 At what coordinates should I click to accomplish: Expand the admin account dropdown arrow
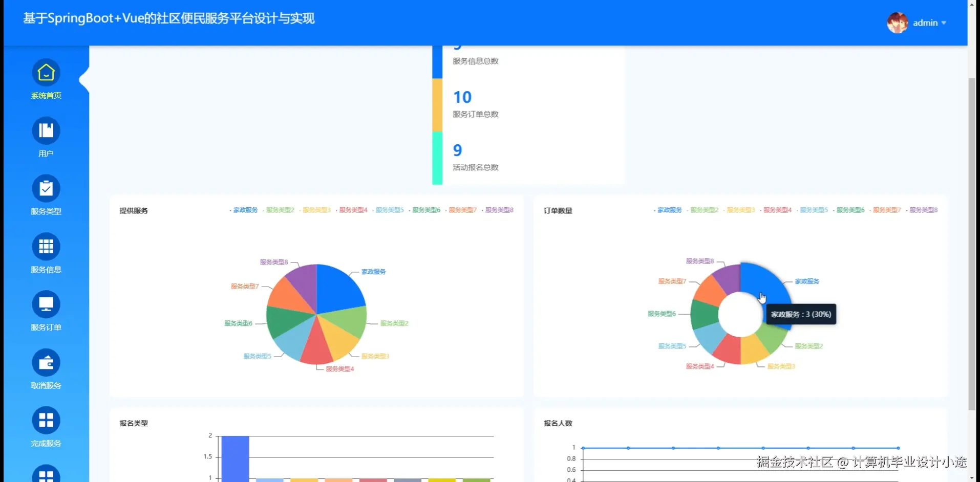[944, 23]
